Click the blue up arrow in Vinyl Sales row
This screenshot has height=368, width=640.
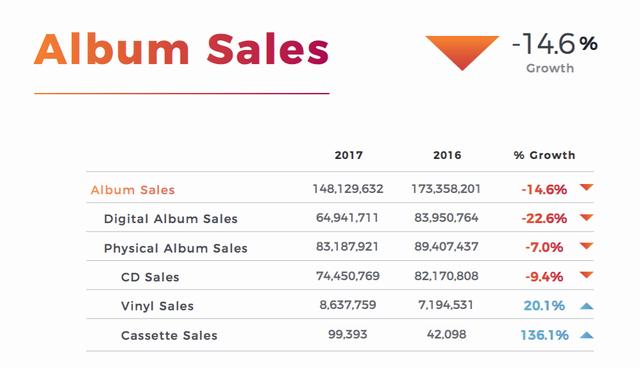point(587,306)
